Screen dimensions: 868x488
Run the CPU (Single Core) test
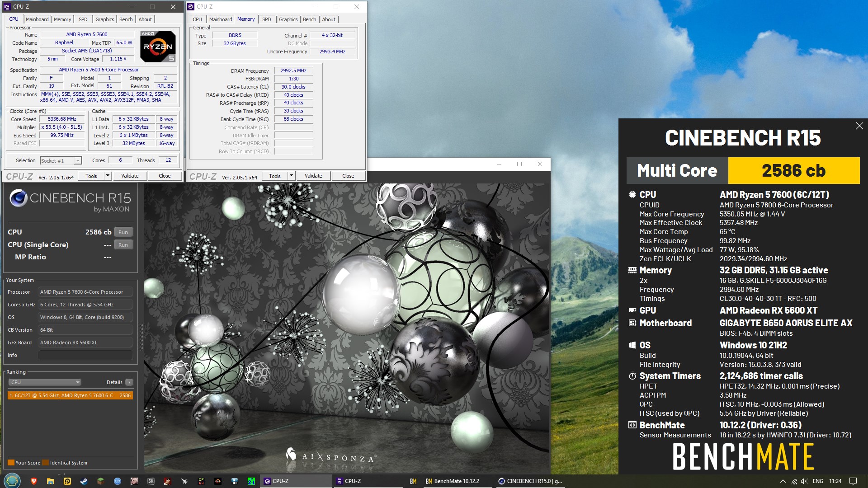coord(123,245)
